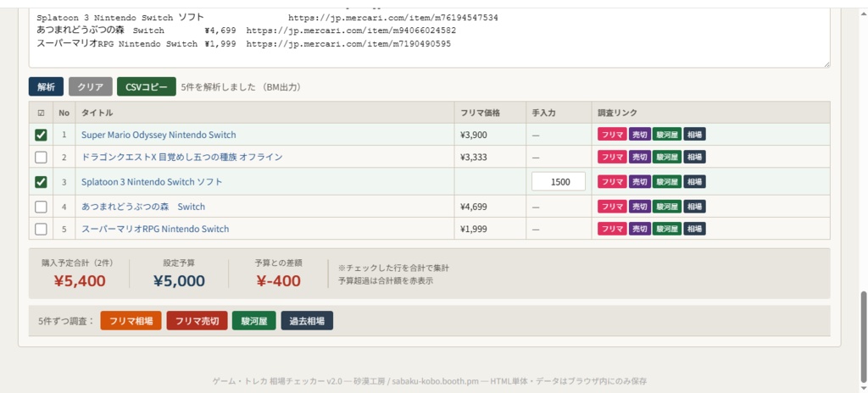The height and width of the screenshot is (393, 868).
Task: Click 駿河屋 tag for あつまれどうぶつの森 row
Action: point(667,207)
